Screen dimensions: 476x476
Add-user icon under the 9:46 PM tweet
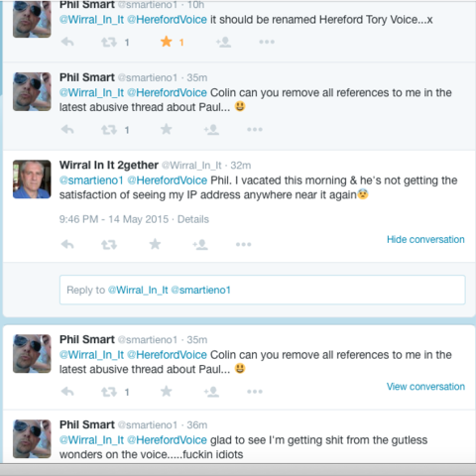click(x=200, y=245)
